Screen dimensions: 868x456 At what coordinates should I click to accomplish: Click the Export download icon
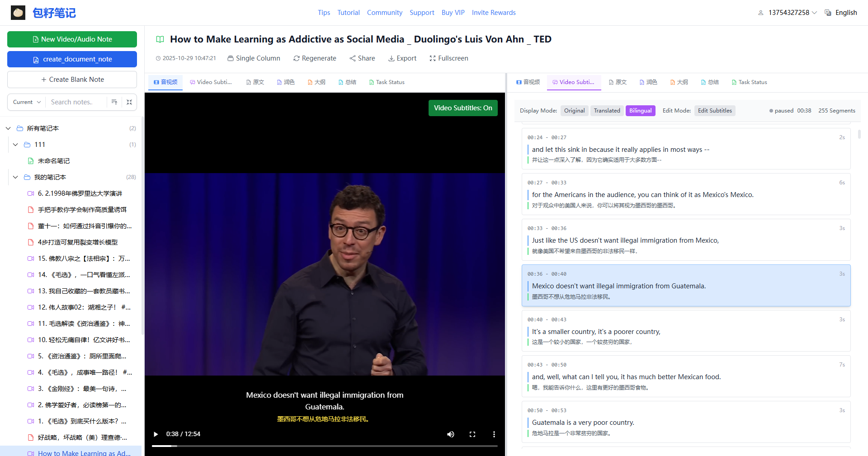(x=391, y=58)
